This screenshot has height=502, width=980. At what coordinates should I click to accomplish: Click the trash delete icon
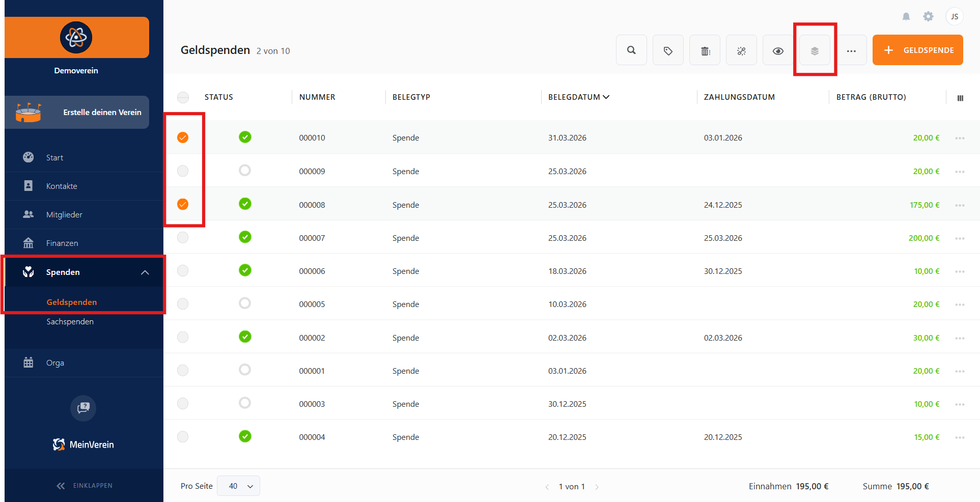pyautogui.click(x=705, y=50)
